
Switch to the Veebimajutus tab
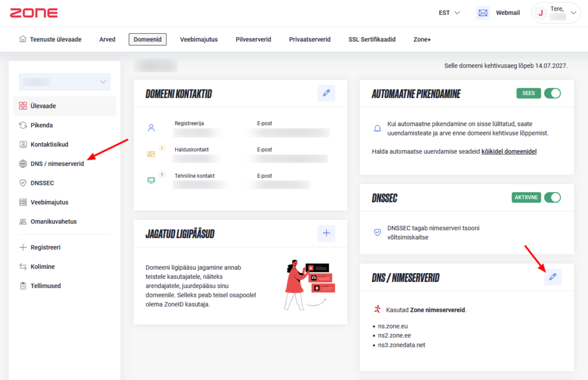pos(199,40)
